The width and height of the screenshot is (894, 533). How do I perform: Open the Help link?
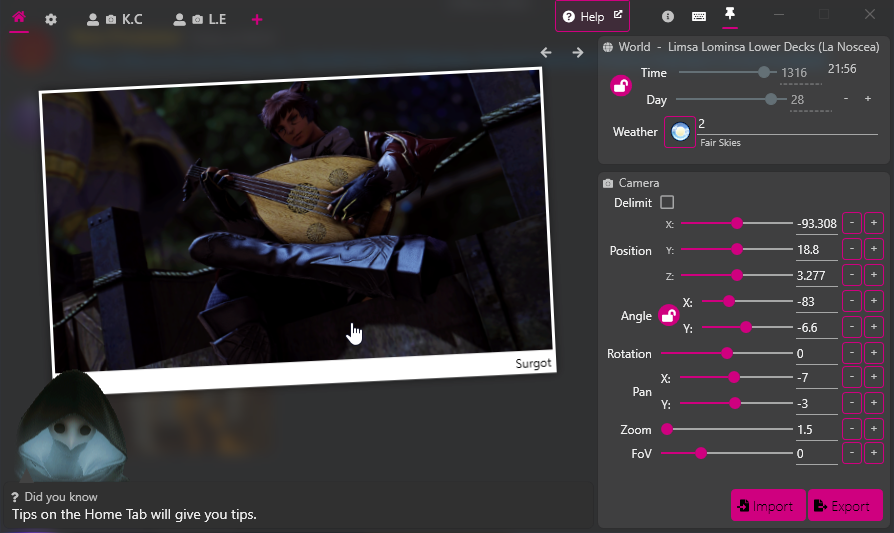coord(592,17)
